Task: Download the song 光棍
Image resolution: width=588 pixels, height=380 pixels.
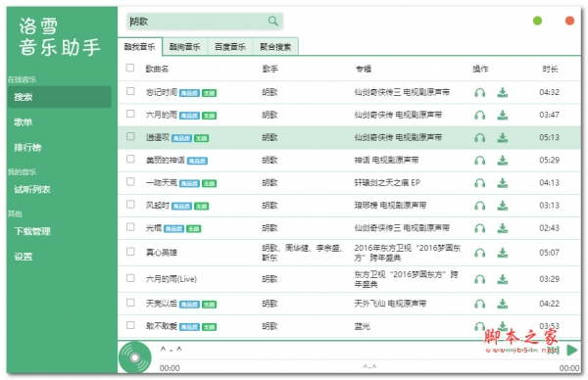Action: 503,228
